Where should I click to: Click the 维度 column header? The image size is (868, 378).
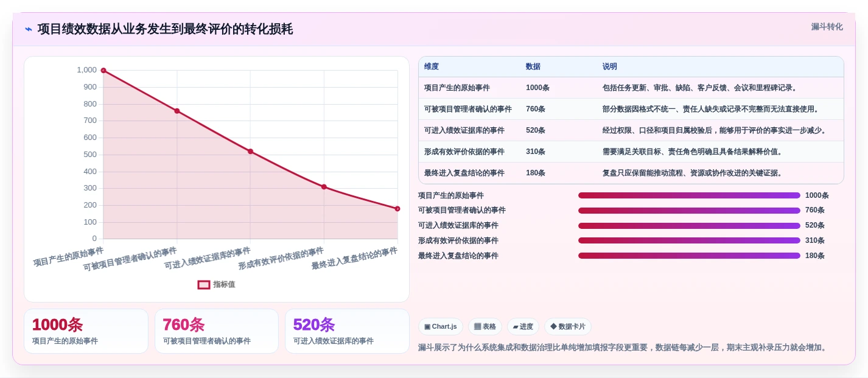tap(432, 66)
